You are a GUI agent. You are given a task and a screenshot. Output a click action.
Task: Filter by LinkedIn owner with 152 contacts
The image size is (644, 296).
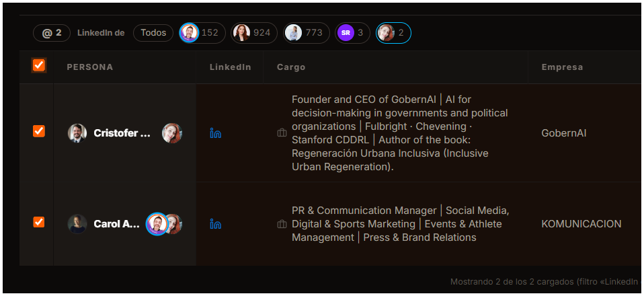(x=202, y=33)
